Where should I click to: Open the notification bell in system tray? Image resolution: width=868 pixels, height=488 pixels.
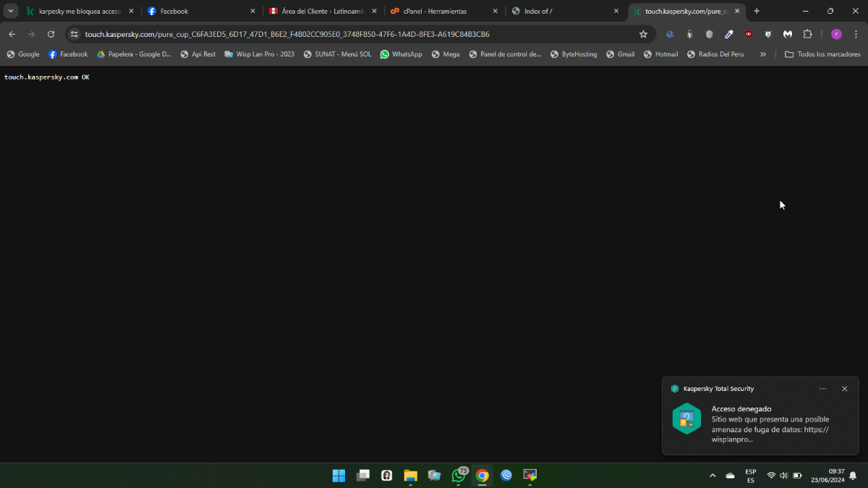(853, 476)
